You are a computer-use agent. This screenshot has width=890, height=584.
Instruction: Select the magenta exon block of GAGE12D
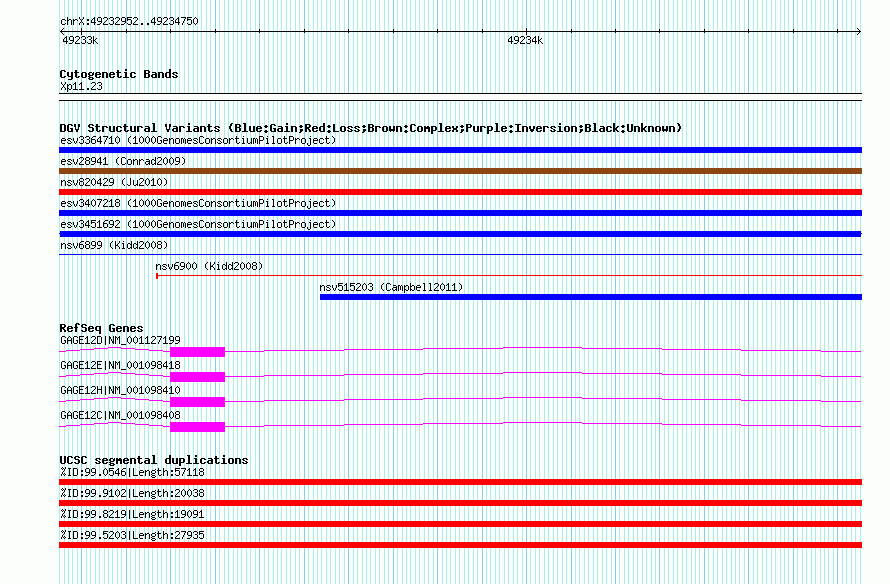coord(198,352)
